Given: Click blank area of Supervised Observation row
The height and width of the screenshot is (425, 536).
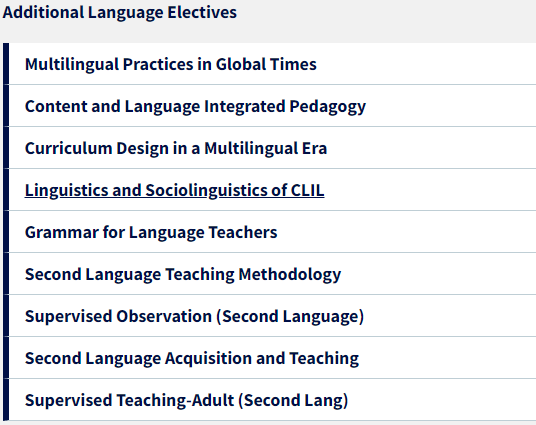Looking at the screenshot, I should pos(450,316).
